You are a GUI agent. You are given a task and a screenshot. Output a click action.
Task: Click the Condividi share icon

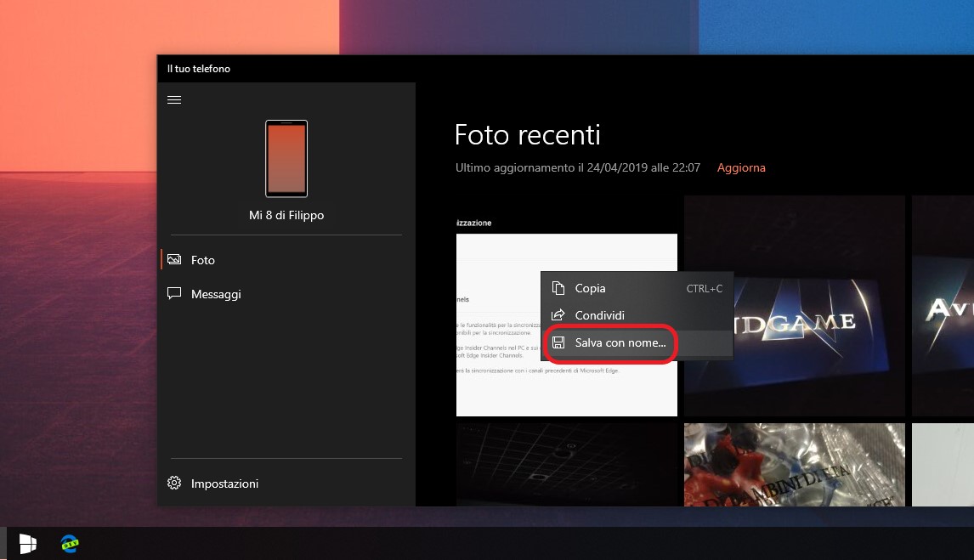coord(558,314)
